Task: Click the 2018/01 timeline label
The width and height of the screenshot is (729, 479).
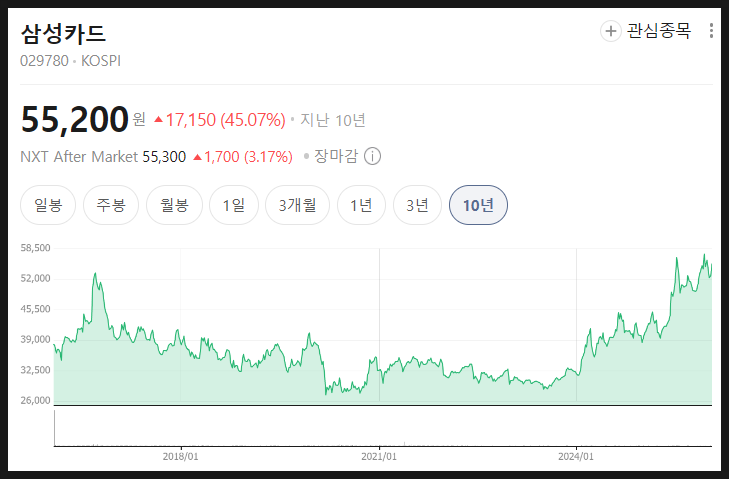Action: tap(180, 457)
